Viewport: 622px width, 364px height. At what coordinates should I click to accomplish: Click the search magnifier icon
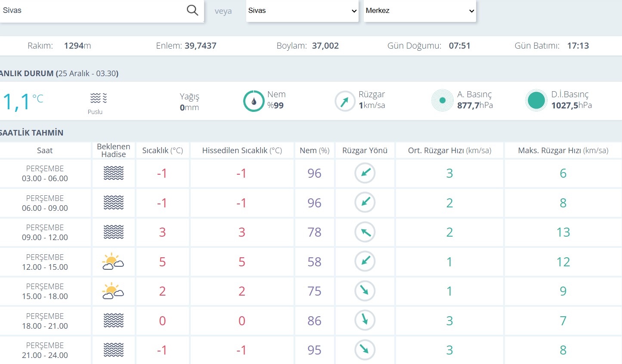pos(192,10)
